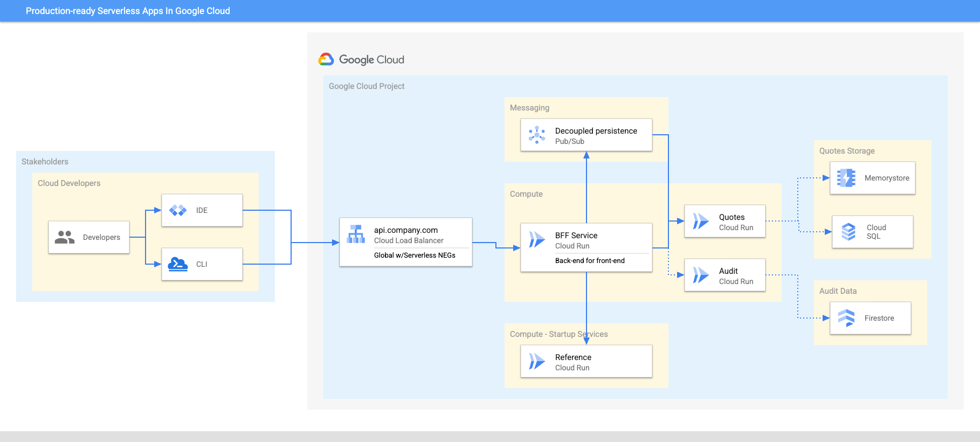Click the diagram title in header bar
The width and height of the screenshot is (980, 442).
point(128,11)
